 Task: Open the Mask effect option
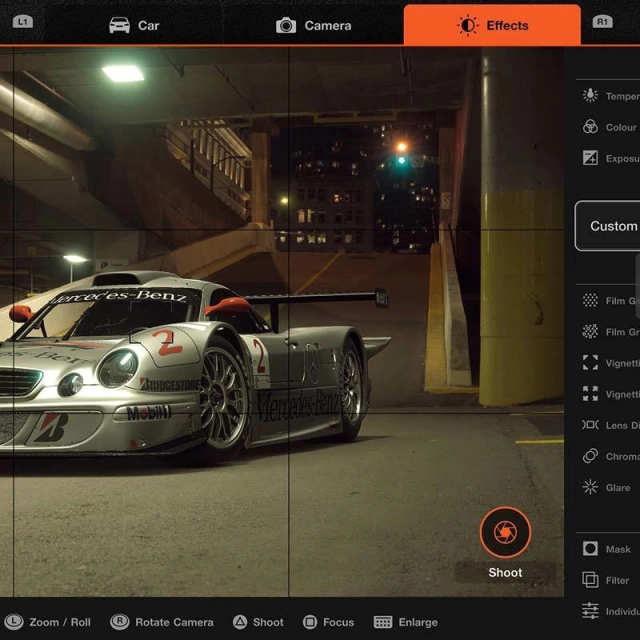click(590, 549)
